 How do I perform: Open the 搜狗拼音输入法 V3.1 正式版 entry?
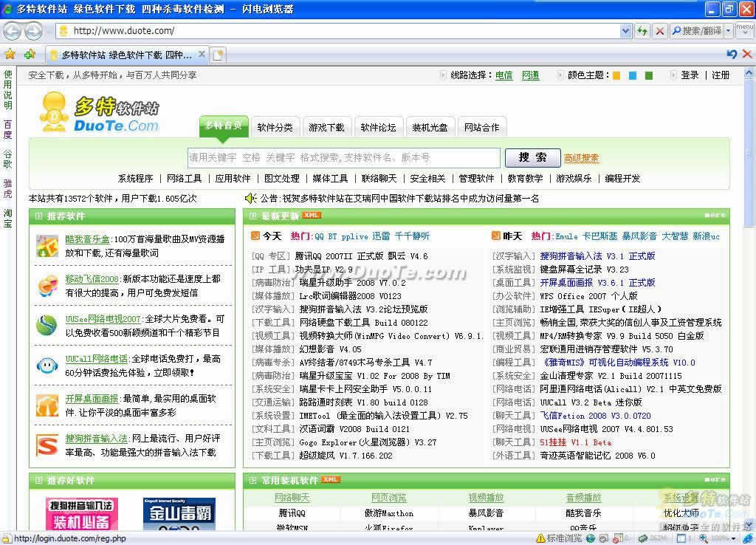(597, 256)
